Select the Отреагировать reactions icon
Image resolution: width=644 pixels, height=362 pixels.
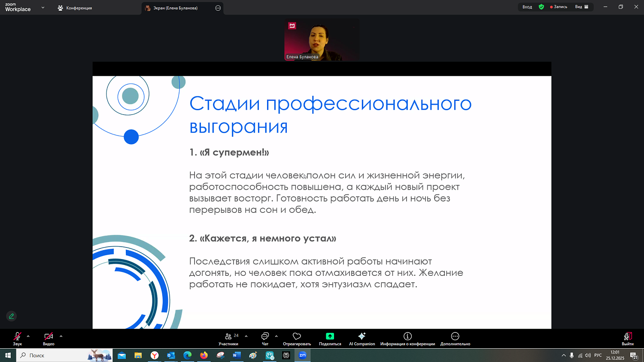coord(297,339)
